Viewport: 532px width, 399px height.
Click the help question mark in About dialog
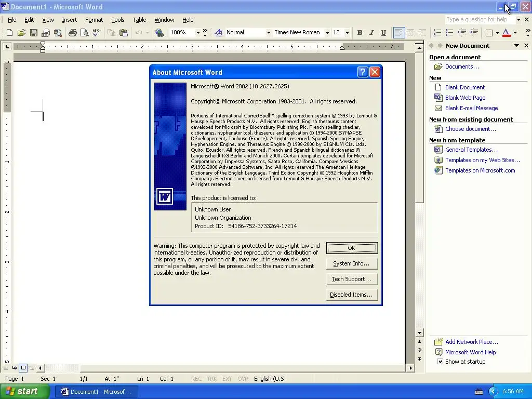[363, 72]
